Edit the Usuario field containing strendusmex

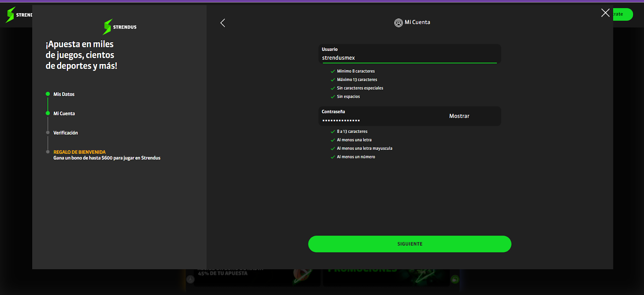click(409, 54)
